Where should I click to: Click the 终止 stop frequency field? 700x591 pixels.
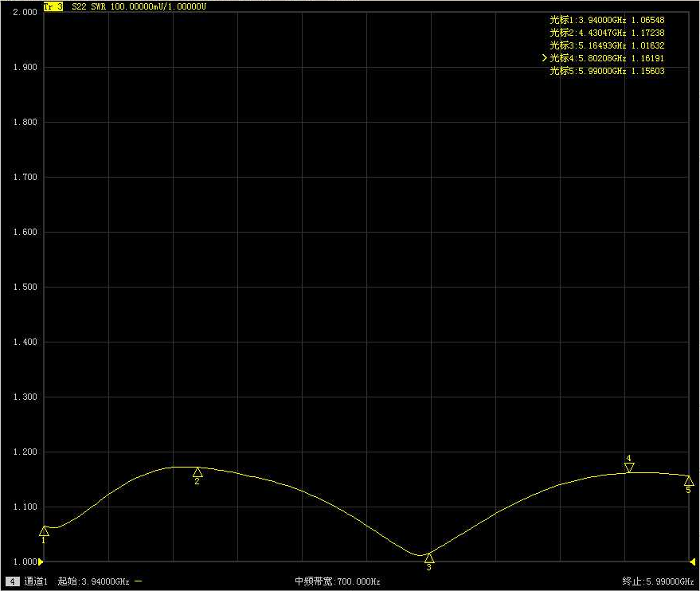[x=659, y=581]
